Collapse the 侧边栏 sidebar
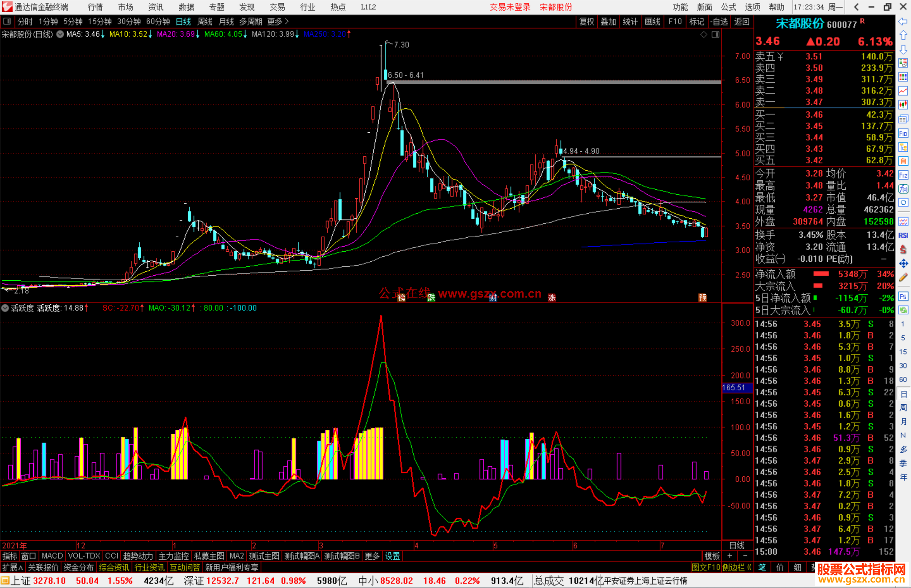The image size is (911, 588). click(x=737, y=567)
